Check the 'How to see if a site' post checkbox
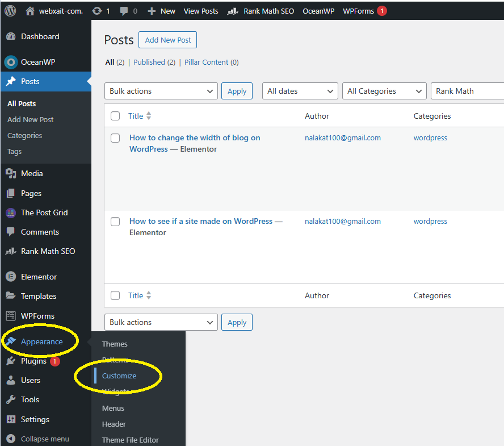504x446 pixels. tap(115, 222)
